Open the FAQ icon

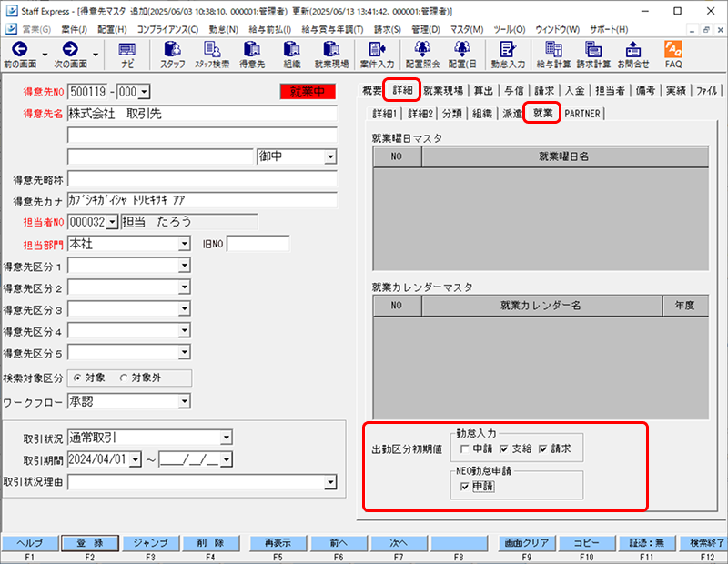tap(673, 55)
